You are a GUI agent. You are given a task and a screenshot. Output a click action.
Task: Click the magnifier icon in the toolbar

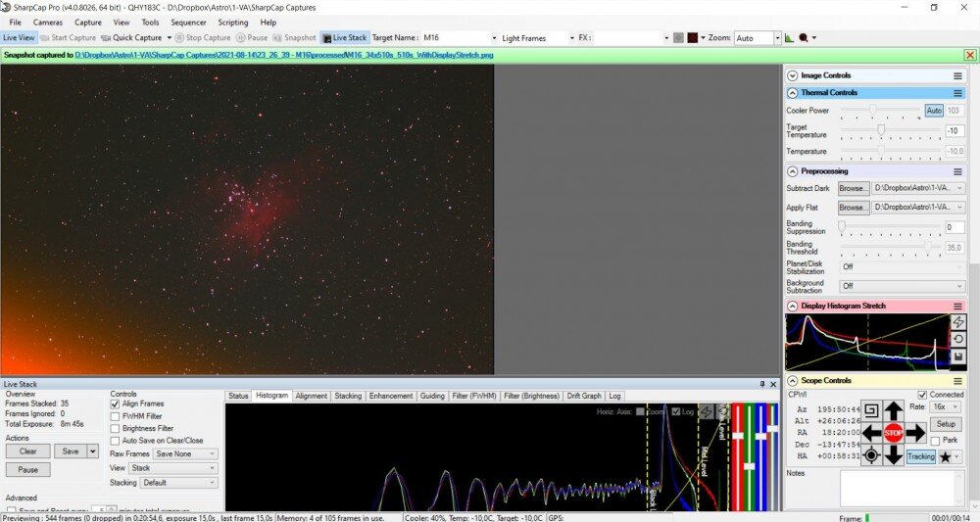pos(804,38)
